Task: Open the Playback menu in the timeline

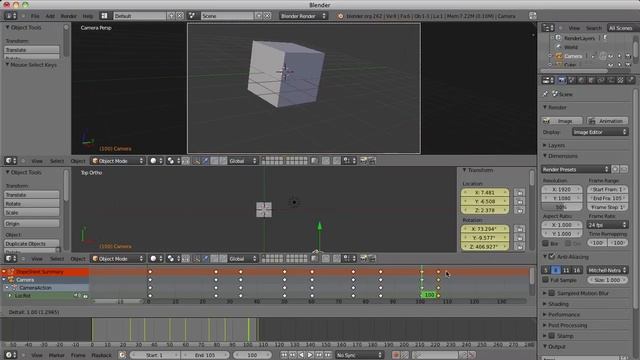Action: point(102,355)
